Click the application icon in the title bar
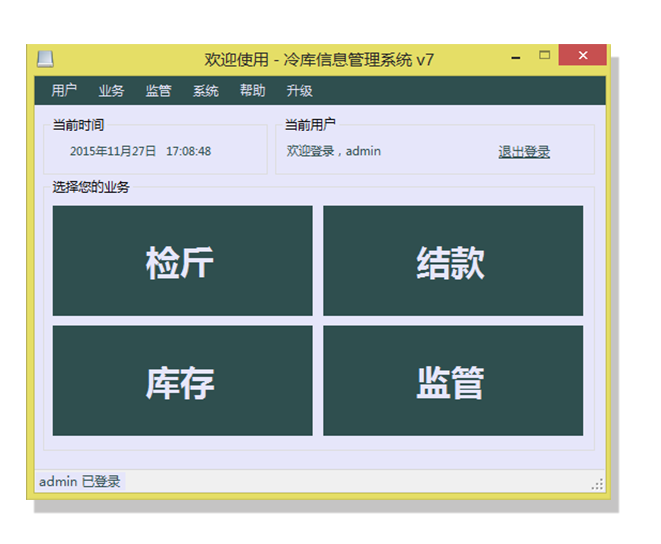Image resolution: width=661 pixels, height=544 pixels. pos(45,59)
